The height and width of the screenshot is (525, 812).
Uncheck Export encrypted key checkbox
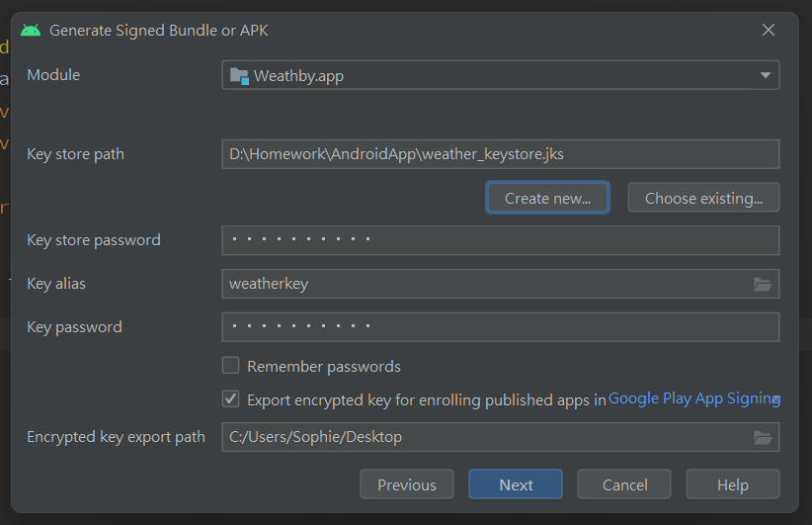(x=231, y=399)
